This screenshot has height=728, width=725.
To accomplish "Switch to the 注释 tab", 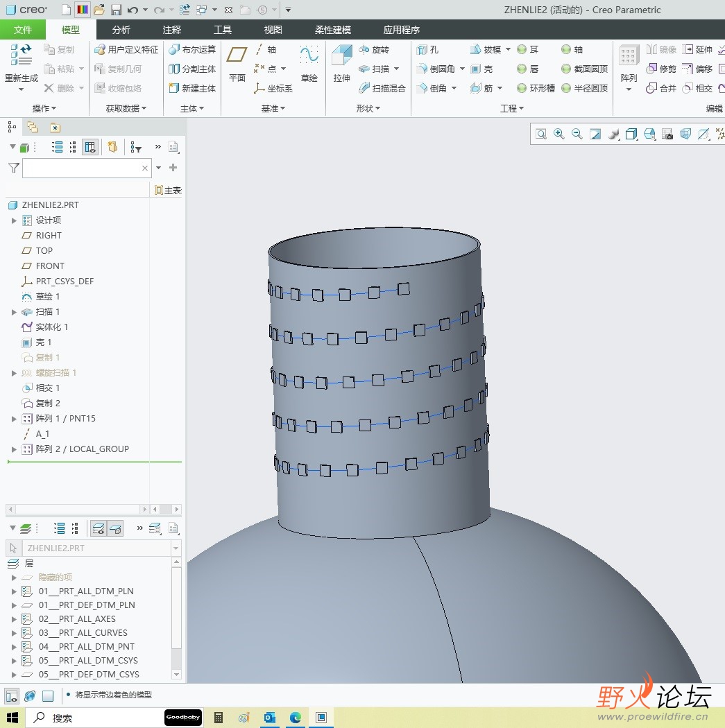I will click(172, 30).
